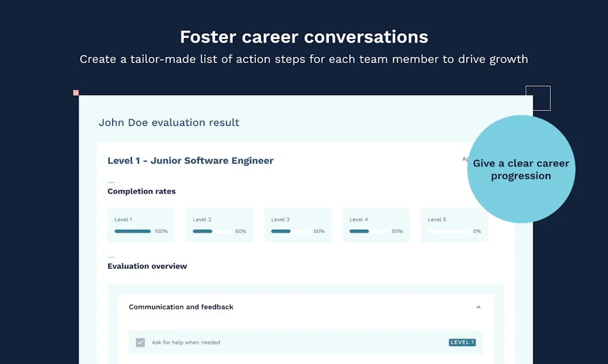The width and height of the screenshot is (608, 364).
Task: Expand the Evaluation overview section
Action: click(147, 266)
